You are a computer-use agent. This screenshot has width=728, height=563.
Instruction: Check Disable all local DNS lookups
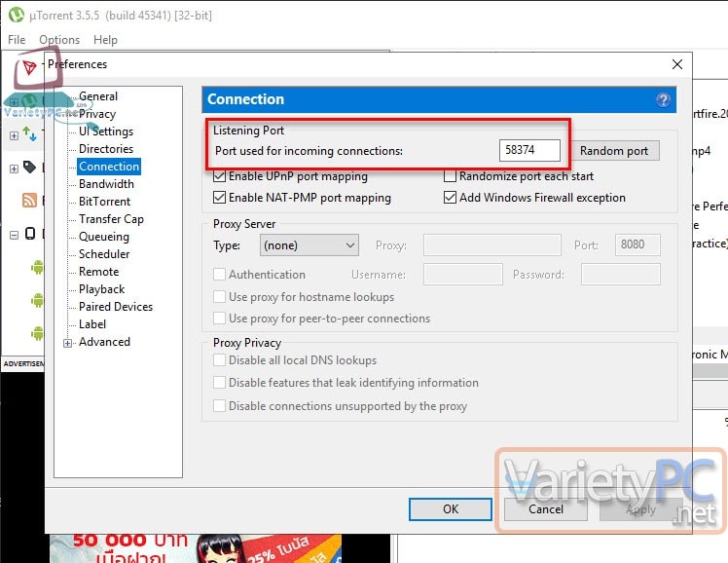[219, 360]
